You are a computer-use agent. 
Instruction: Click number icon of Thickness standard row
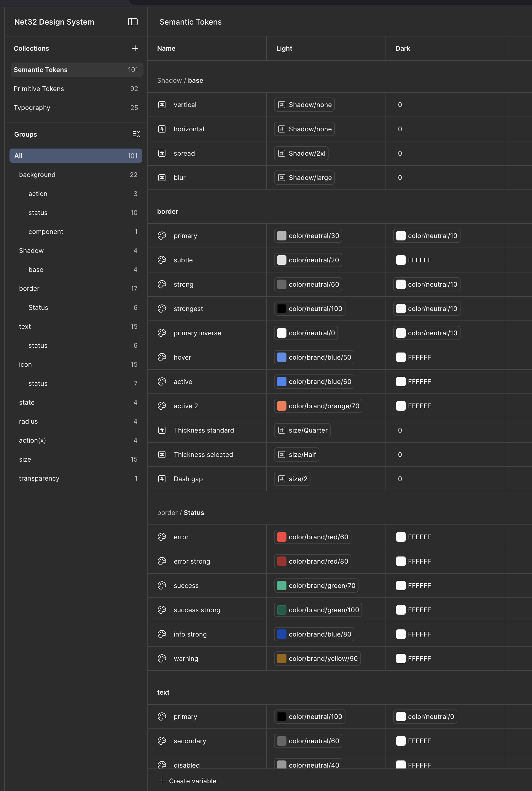pos(162,430)
